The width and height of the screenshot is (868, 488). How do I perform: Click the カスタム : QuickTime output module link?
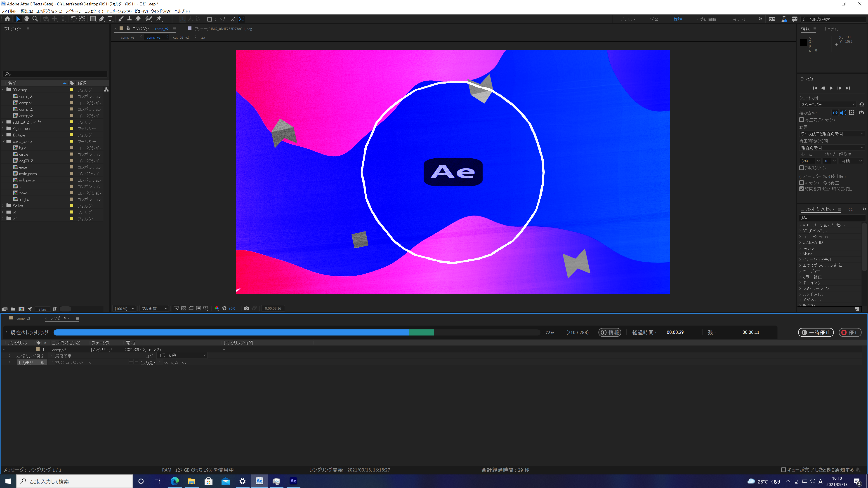(73, 362)
